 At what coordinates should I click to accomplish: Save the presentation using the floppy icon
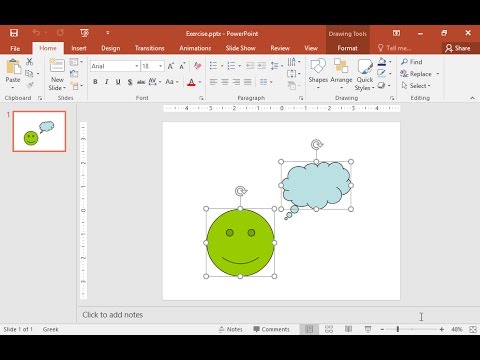[14, 33]
